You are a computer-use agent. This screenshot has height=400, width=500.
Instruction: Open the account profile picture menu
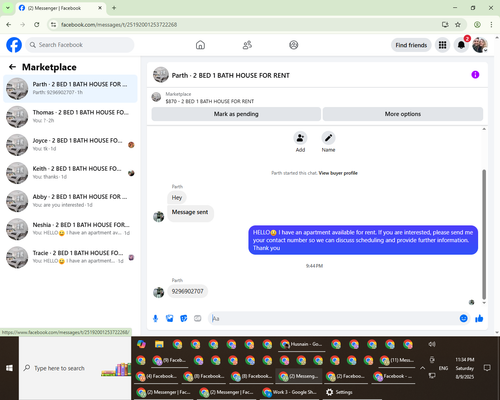[480, 45]
